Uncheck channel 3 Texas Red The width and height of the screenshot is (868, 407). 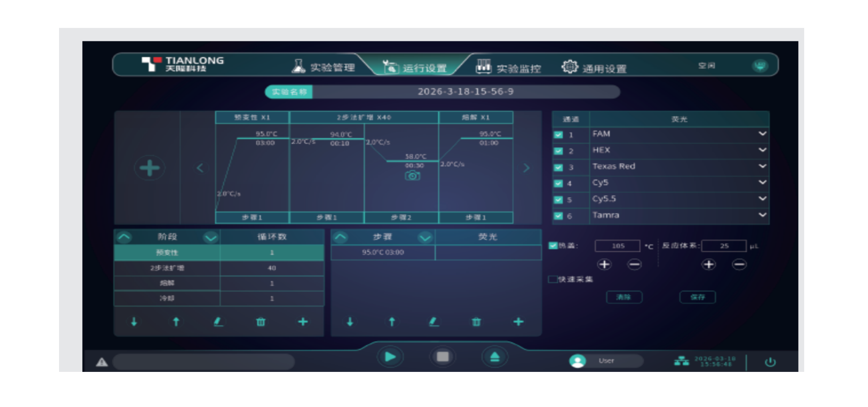click(558, 167)
